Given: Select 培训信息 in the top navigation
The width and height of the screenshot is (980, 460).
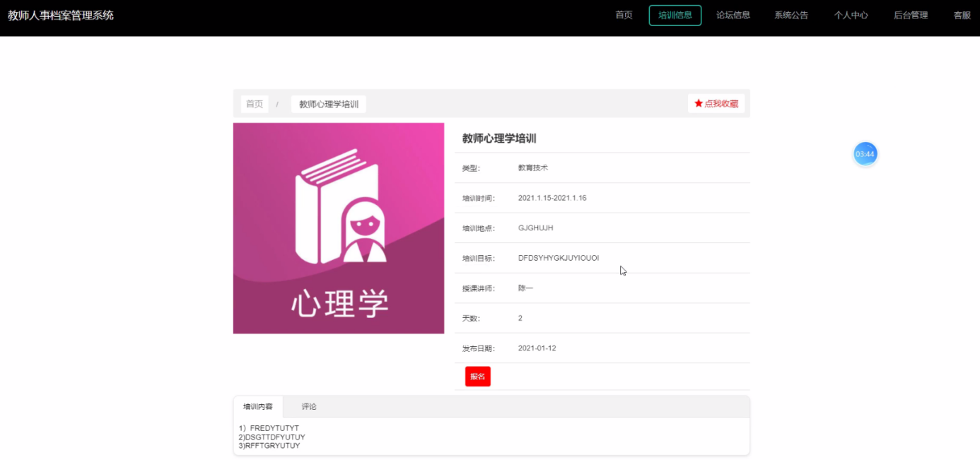Looking at the screenshot, I should 675,16.
